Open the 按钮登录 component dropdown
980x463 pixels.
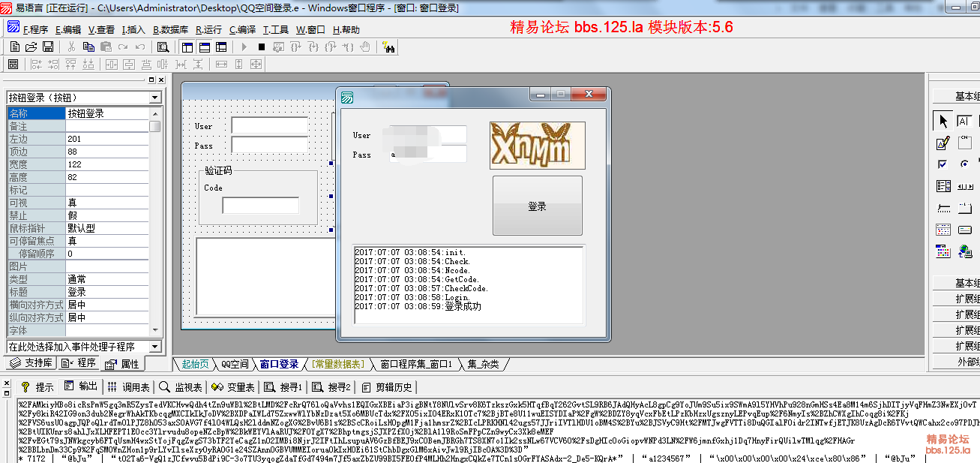pyautogui.click(x=154, y=98)
